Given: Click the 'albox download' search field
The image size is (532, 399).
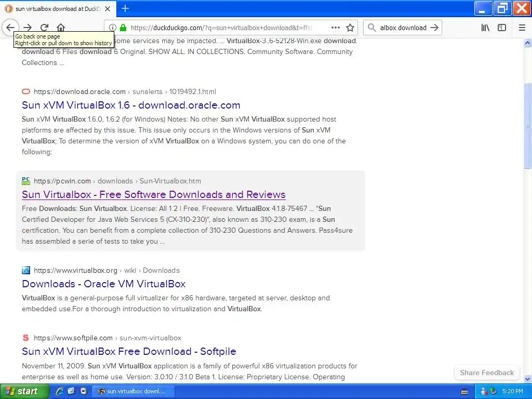Looking at the screenshot, I should coord(403,28).
